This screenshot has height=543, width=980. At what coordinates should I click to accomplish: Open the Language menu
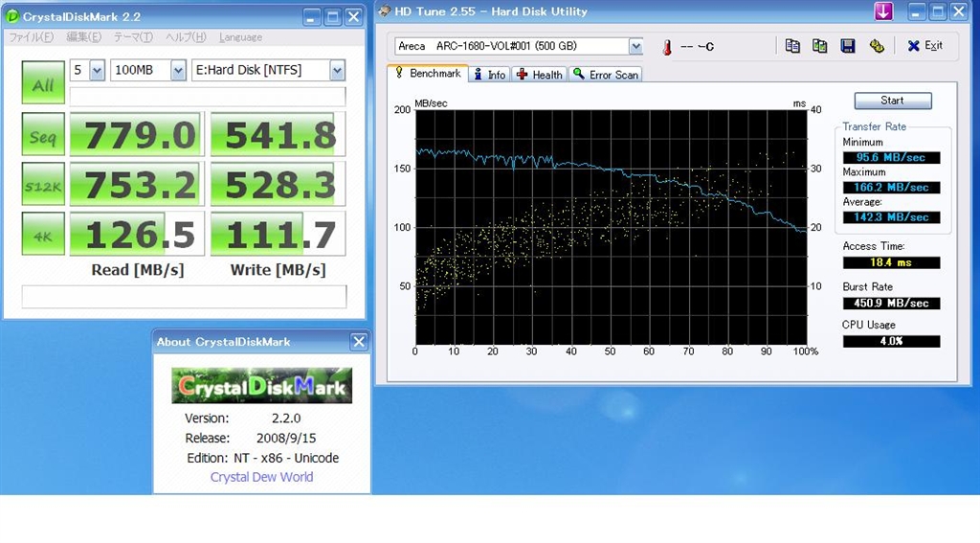240,37
